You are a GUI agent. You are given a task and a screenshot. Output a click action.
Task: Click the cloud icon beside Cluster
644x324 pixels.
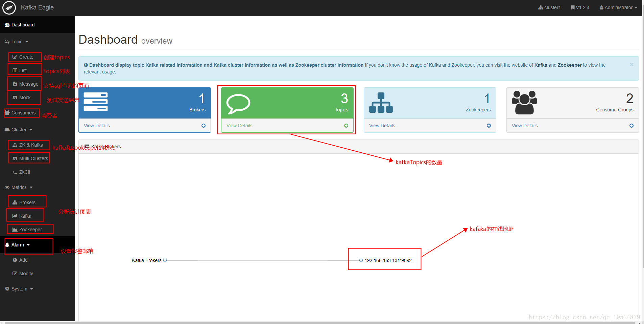click(7, 130)
